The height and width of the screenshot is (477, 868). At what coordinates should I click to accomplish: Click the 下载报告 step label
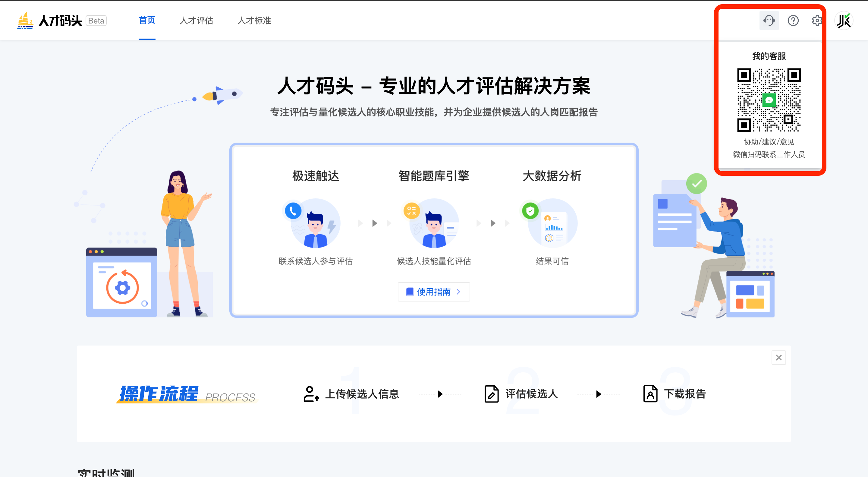point(685,394)
